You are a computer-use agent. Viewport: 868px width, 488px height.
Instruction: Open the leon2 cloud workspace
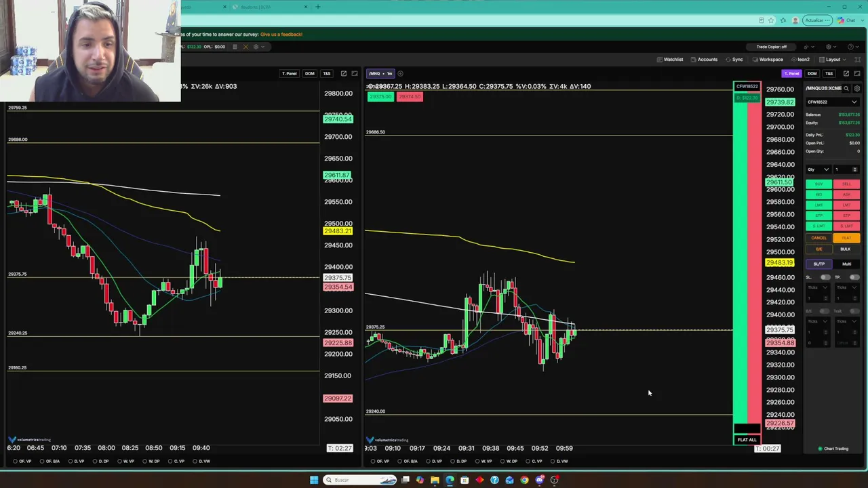pos(800,60)
